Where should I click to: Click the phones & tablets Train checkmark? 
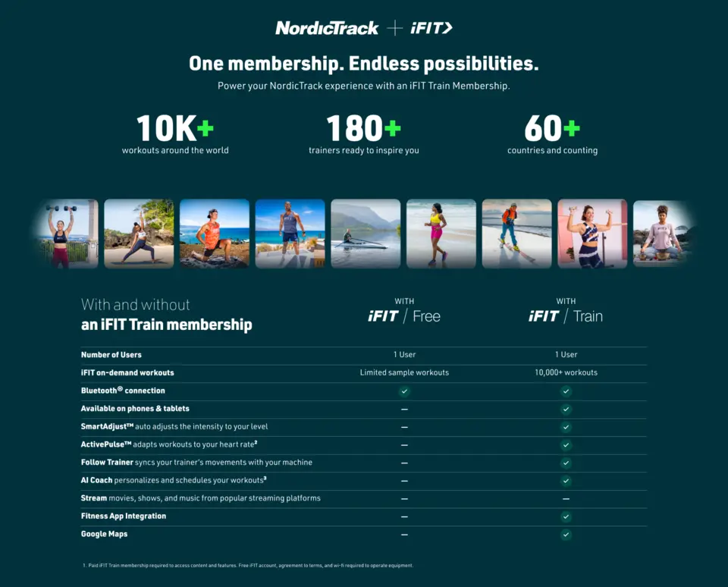[566, 409]
